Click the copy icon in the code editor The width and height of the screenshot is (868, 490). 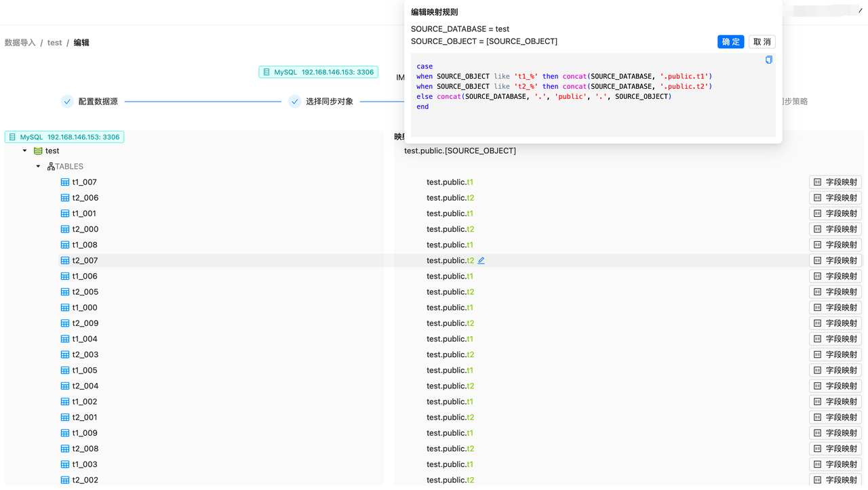(x=768, y=60)
